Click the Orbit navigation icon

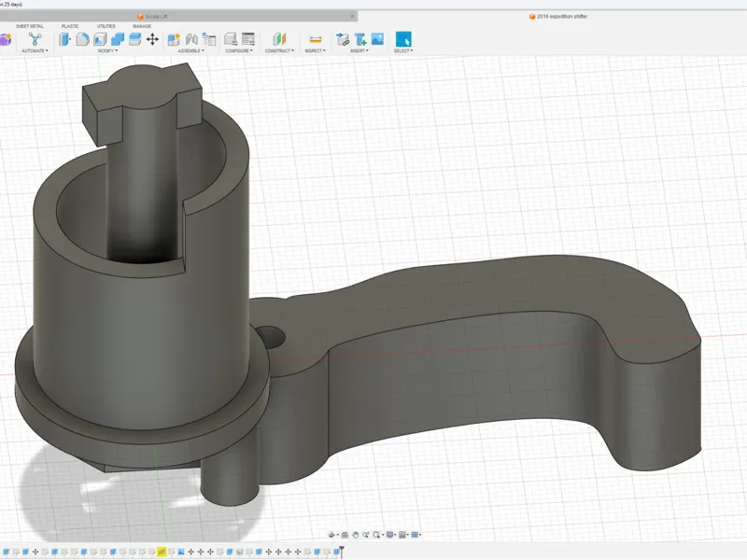pos(332,535)
